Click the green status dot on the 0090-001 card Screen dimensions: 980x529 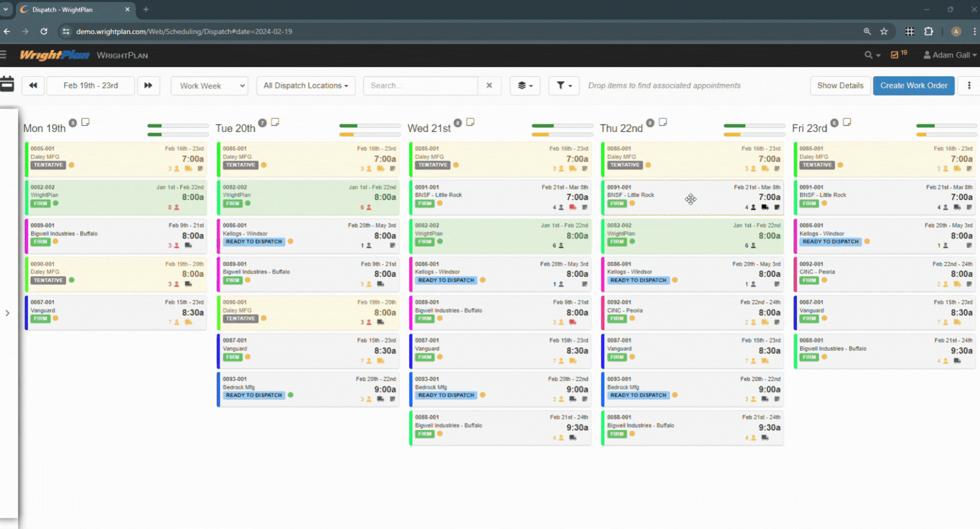click(x=71, y=280)
